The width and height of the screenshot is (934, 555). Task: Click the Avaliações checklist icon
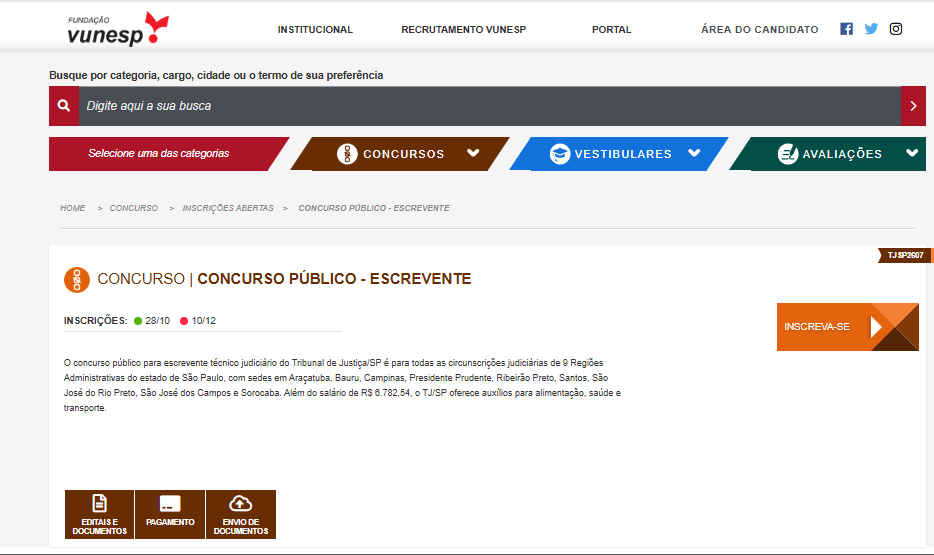point(787,154)
